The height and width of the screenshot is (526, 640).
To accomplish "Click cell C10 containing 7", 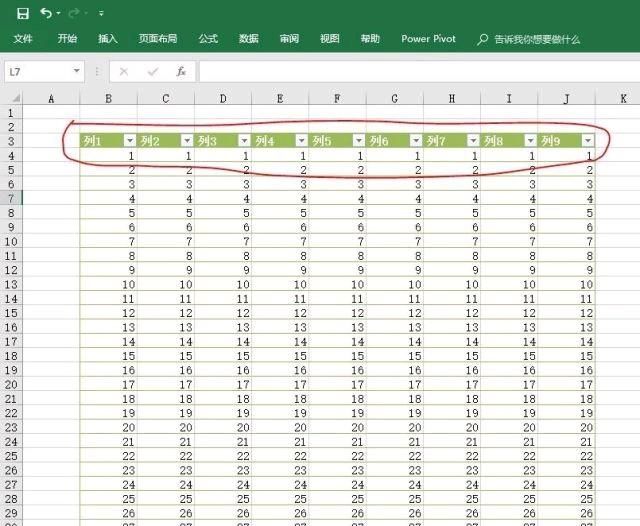I will (166, 242).
